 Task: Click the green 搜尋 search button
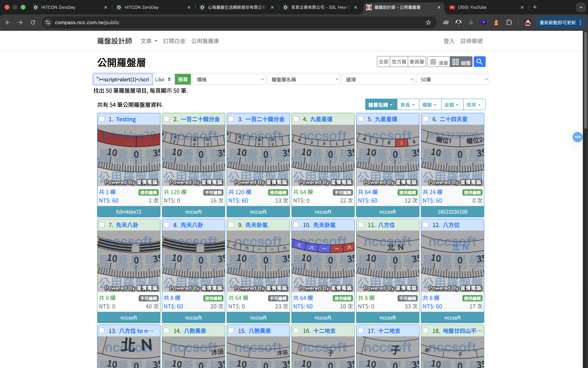click(183, 79)
